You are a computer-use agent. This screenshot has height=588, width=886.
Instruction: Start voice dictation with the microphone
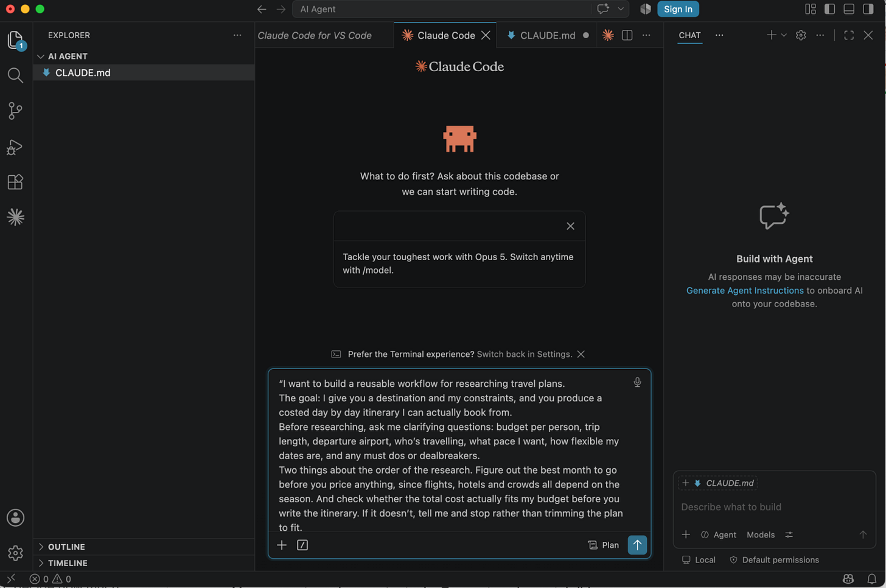[x=637, y=382]
